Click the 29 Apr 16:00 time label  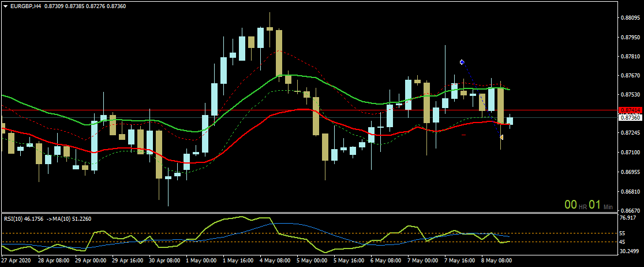click(128, 261)
